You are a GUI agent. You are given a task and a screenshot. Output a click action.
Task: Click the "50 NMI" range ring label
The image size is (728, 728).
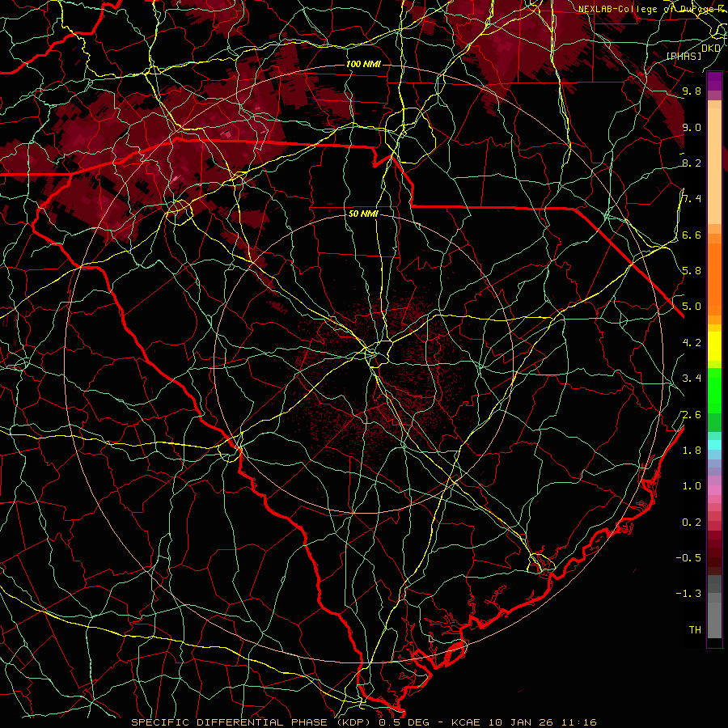pos(363,214)
